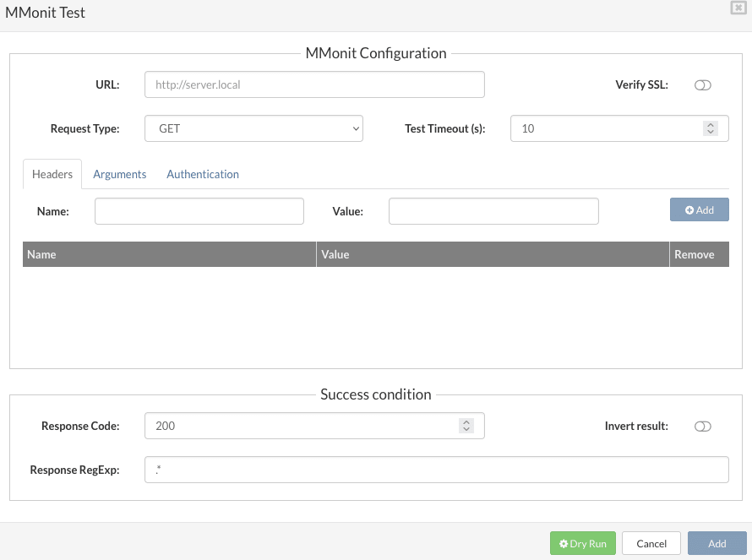Focus the header Value input

pyautogui.click(x=493, y=211)
